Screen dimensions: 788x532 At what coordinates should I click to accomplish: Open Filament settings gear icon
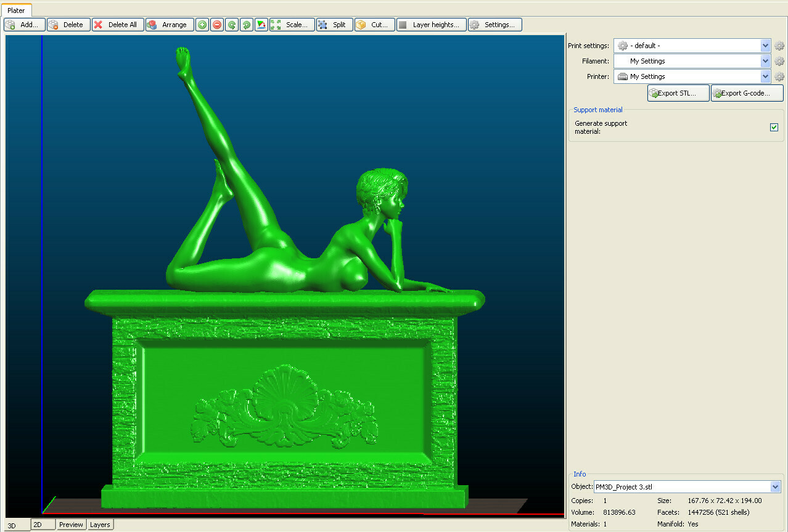point(779,61)
